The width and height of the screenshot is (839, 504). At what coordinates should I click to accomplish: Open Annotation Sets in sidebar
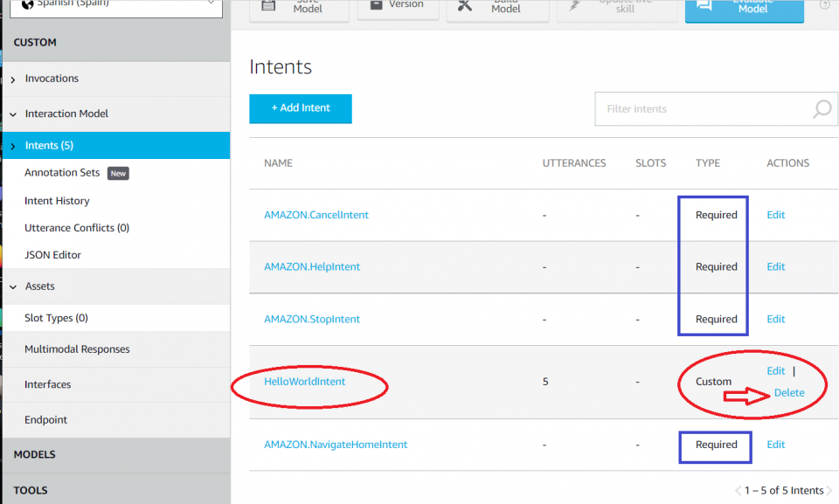coord(62,173)
